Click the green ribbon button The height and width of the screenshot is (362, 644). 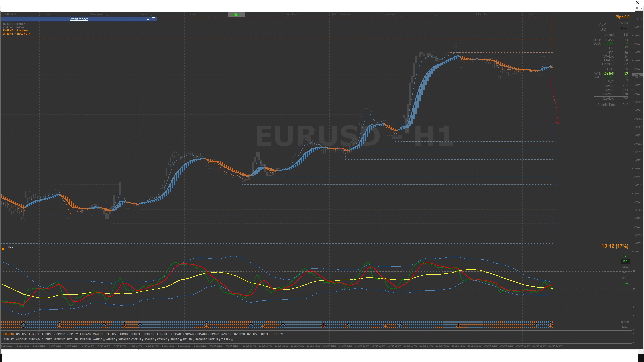click(236, 15)
